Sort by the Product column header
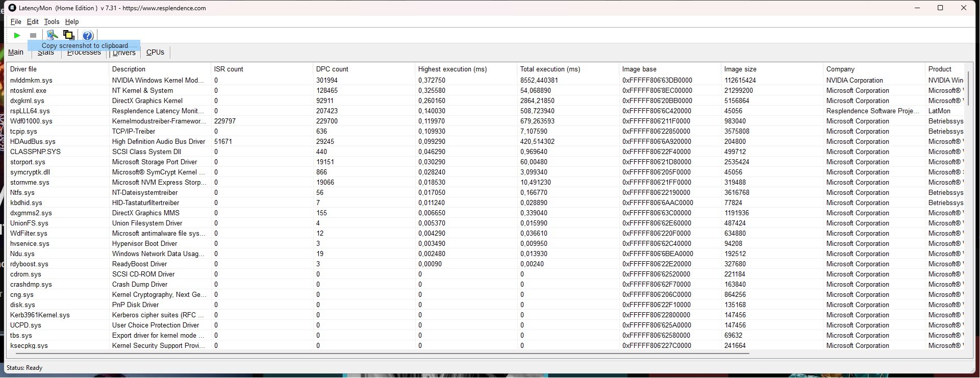 pyautogui.click(x=945, y=69)
